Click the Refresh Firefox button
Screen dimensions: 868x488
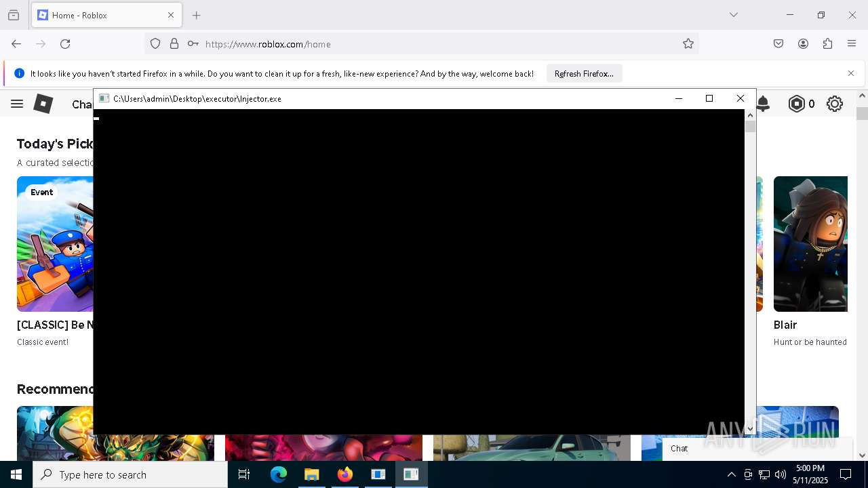coord(584,73)
